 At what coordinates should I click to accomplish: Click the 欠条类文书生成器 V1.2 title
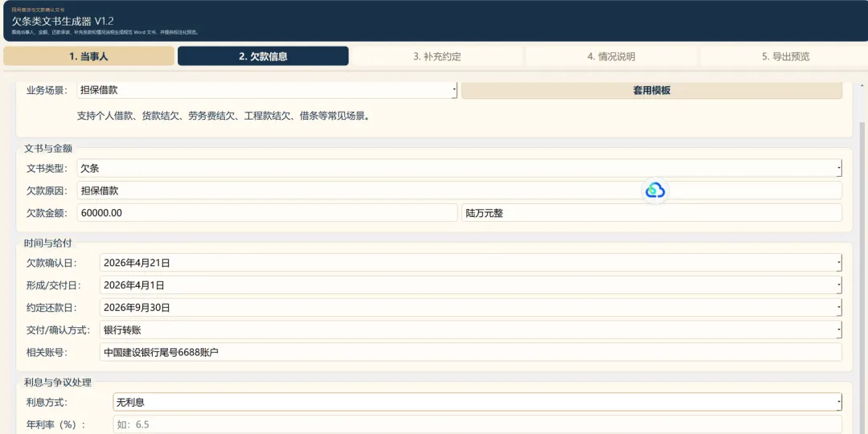point(63,22)
